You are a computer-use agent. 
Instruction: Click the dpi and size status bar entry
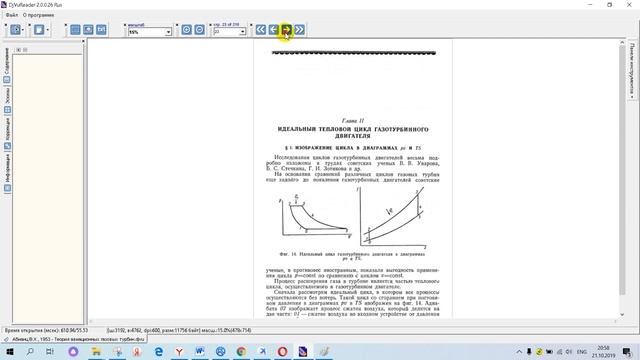tap(179, 330)
